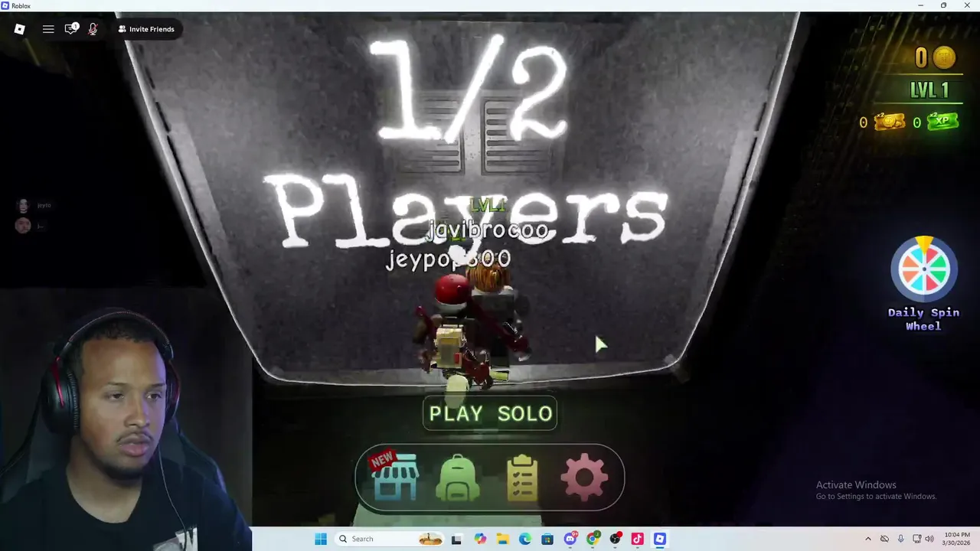The image size is (980, 551).
Task: Open Microsoft Edge from the taskbar
Action: point(525,539)
